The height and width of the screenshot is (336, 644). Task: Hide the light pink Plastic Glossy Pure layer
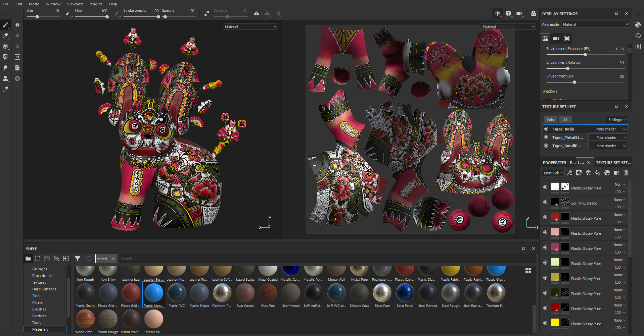tap(545, 232)
